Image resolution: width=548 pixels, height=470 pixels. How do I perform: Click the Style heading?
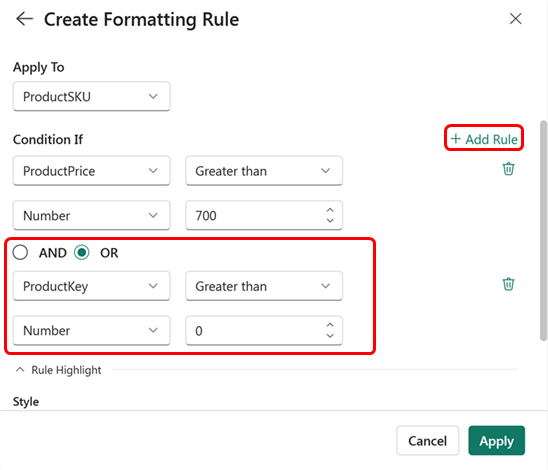coord(26,402)
